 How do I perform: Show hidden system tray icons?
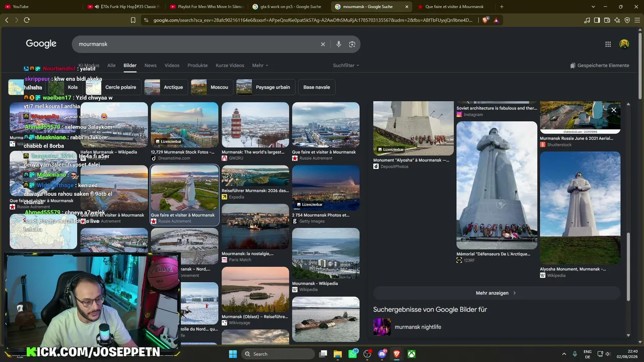tap(564, 354)
